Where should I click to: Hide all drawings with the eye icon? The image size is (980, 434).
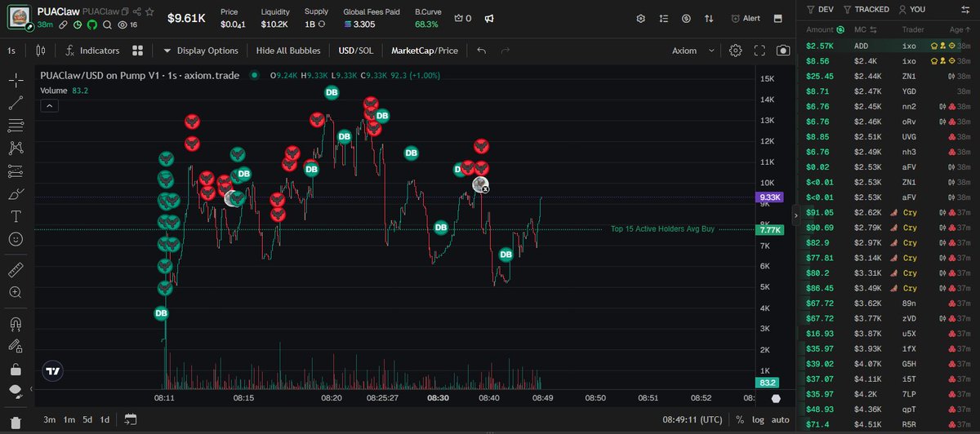pyautogui.click(x=16, y=391)
